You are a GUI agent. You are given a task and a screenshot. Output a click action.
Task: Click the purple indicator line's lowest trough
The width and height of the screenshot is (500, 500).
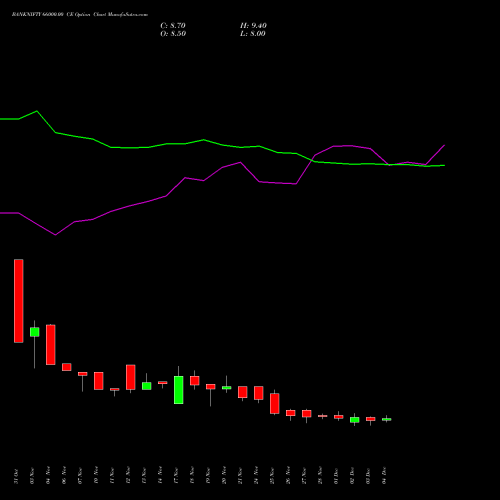[x=55, y=235]
